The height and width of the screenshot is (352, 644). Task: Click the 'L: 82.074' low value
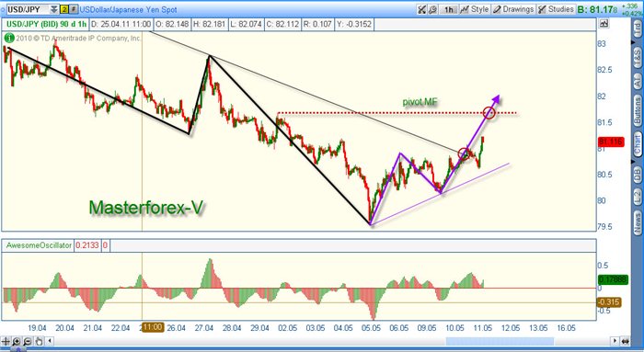(x=246, y=24)
